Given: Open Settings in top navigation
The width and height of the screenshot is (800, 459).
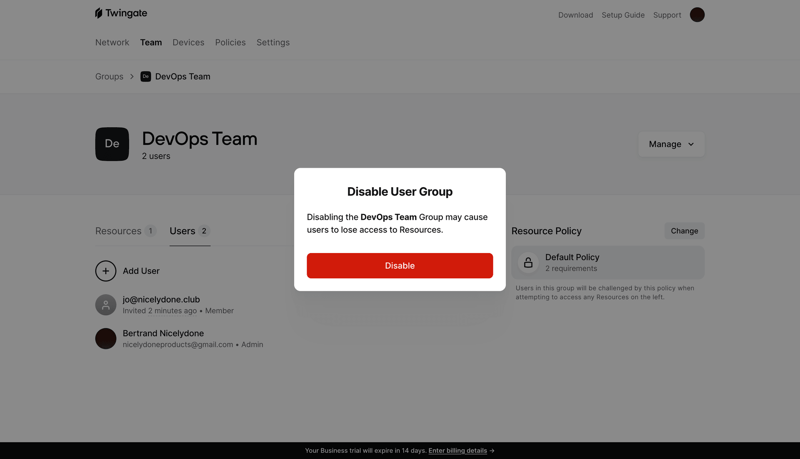Looking at the screenshot, I should coord(273,42).
